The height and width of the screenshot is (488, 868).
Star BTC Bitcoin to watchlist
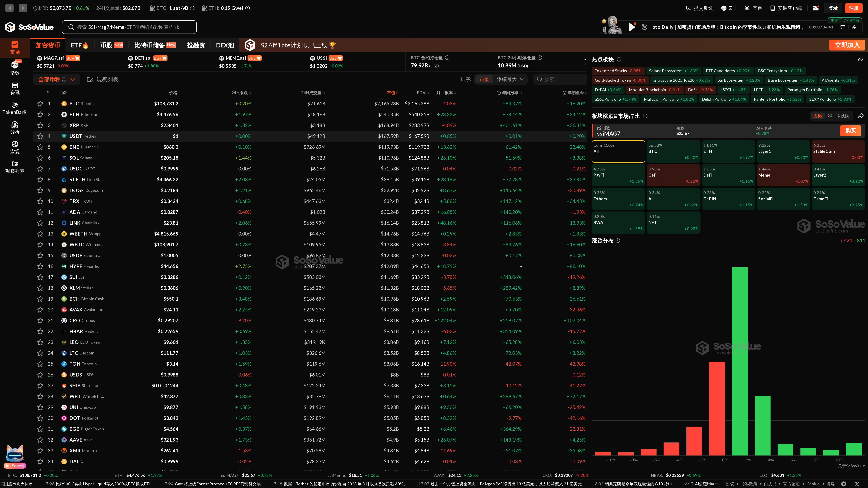pyautogui.click(x=40, y=103)
